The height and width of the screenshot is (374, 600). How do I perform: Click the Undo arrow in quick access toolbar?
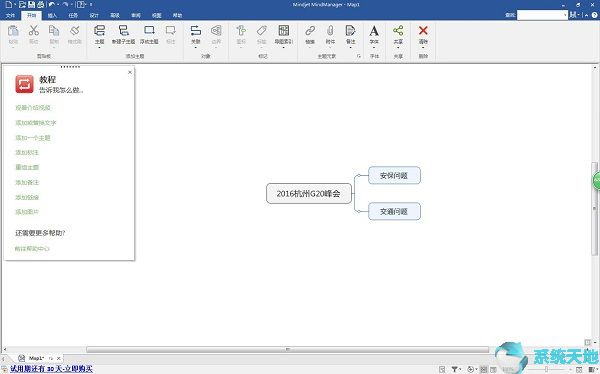(52, 4)
